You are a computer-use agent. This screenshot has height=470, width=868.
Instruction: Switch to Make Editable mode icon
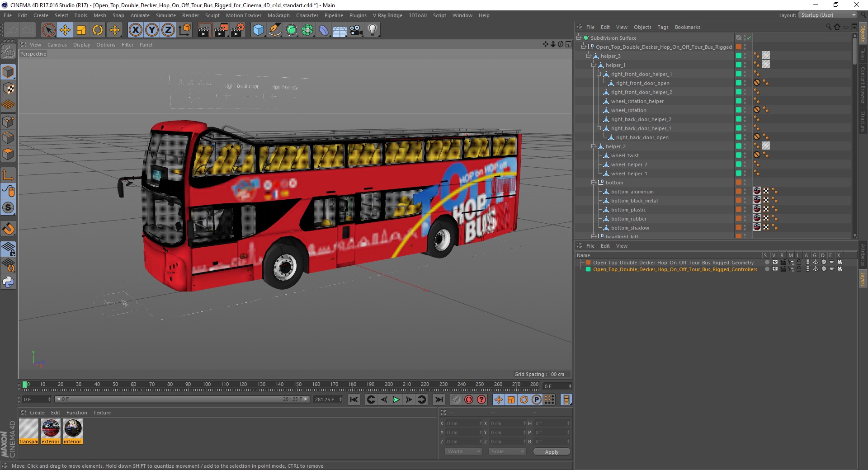pyautogui.click(x=8, y=51)
